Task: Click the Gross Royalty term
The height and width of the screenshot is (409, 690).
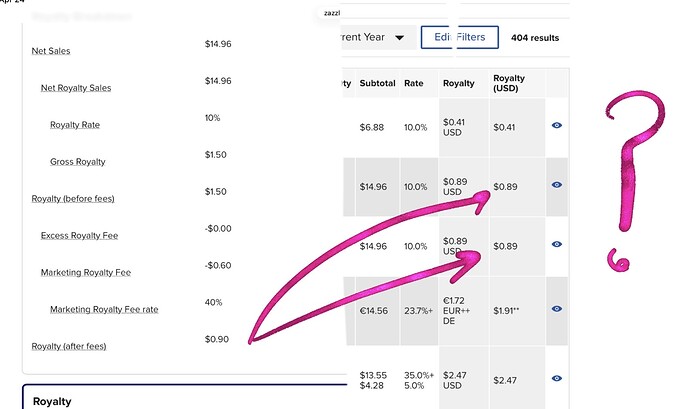Action: point(77,162)
